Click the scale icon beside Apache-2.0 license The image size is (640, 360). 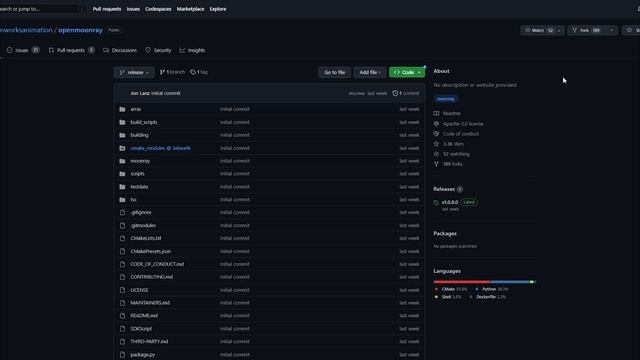tap(436, 124)
